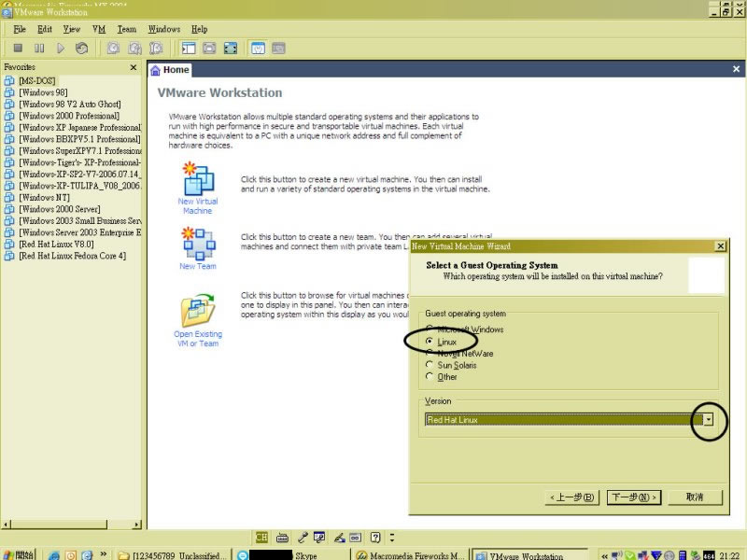Click the help question mark icon in language bar
Viewport: 747px width, 560px height.
375,538
